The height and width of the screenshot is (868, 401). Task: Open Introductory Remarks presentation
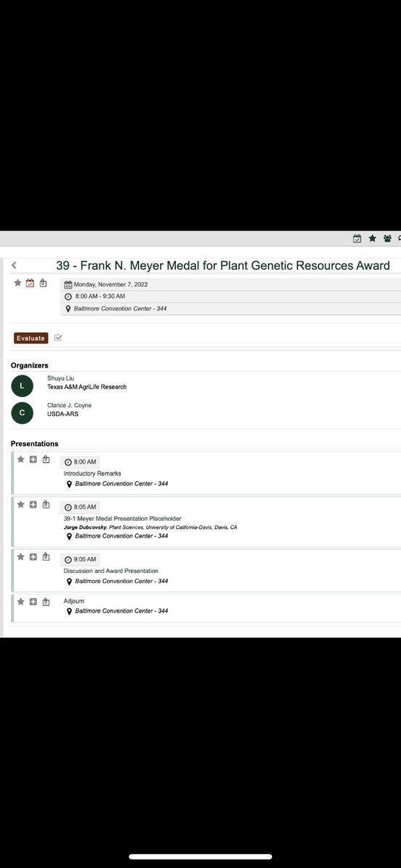pos(93,473)
